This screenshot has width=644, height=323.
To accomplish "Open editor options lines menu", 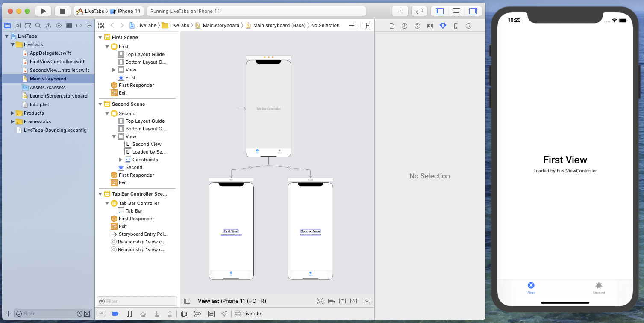I will (353, 25).
